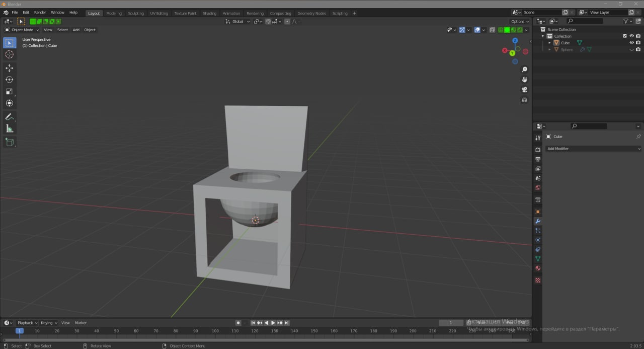Hide the Cube object with eye icon
The width and height of the screenshot is (644, 349).
pos(631,43)
